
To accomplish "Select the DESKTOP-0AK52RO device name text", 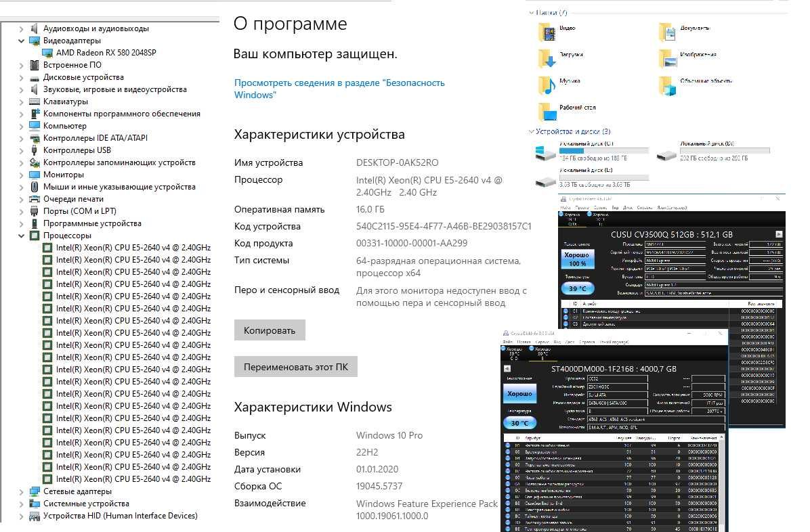I will (x=398, y=162).
